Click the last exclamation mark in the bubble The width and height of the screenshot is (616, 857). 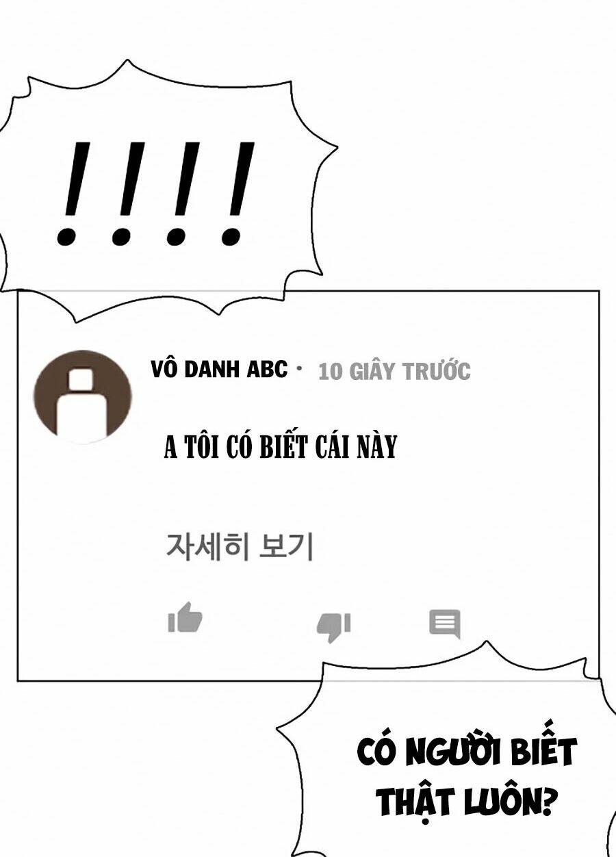(238, 193)
